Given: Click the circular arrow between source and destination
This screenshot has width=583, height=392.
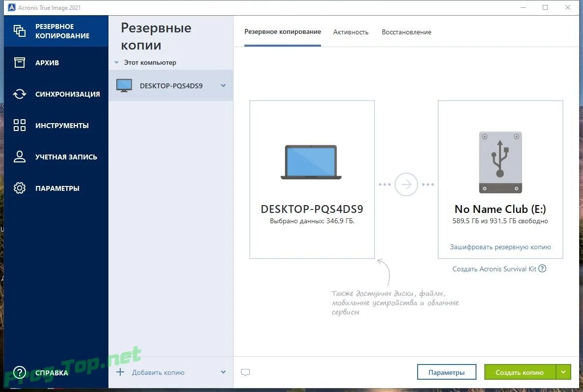Looking at the screenshot, I should click(x=406, y=184).
